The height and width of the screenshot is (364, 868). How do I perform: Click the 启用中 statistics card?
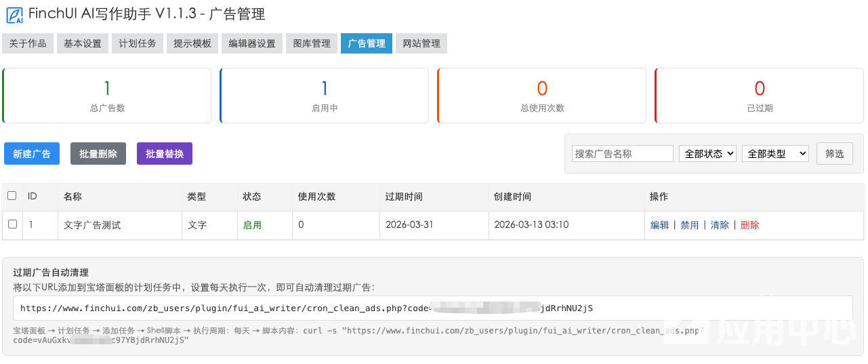click(325, 96)
